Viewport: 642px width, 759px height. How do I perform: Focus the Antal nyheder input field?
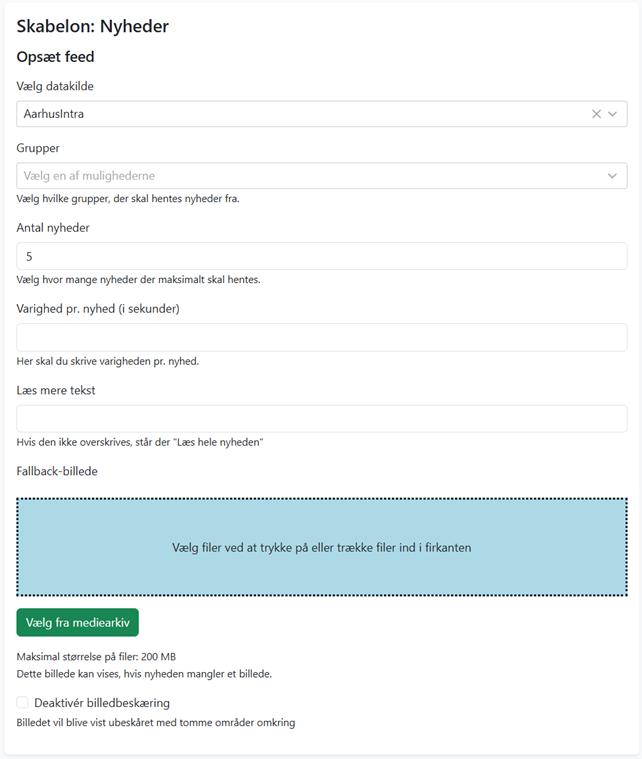pyautogui.click(x=321, y=256)
